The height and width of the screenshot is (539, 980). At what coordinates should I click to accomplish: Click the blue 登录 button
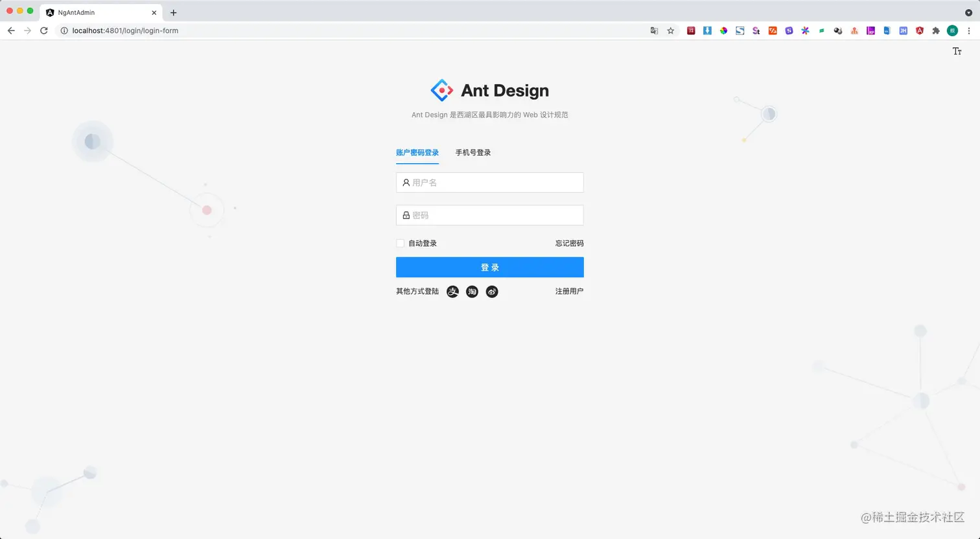pos(490,267)
